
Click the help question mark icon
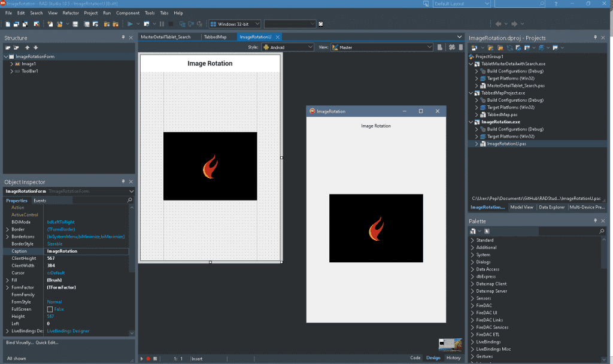(x=556, y=4)
